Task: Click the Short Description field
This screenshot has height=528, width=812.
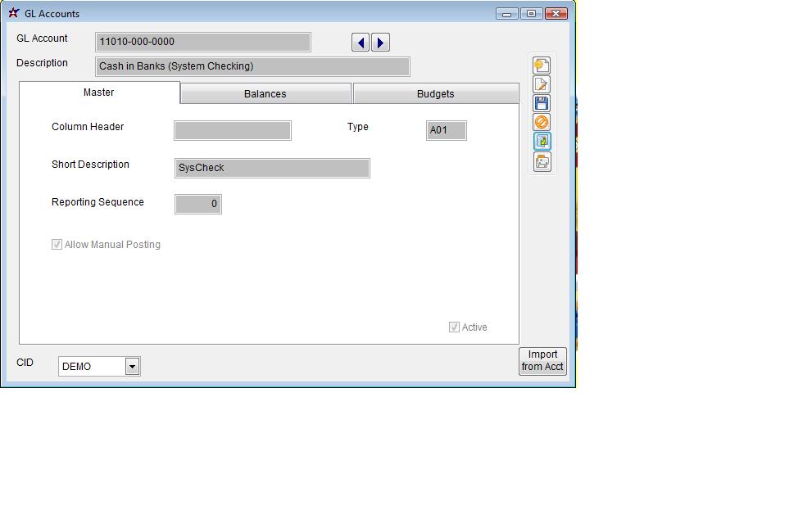Action: click(272, 168)
